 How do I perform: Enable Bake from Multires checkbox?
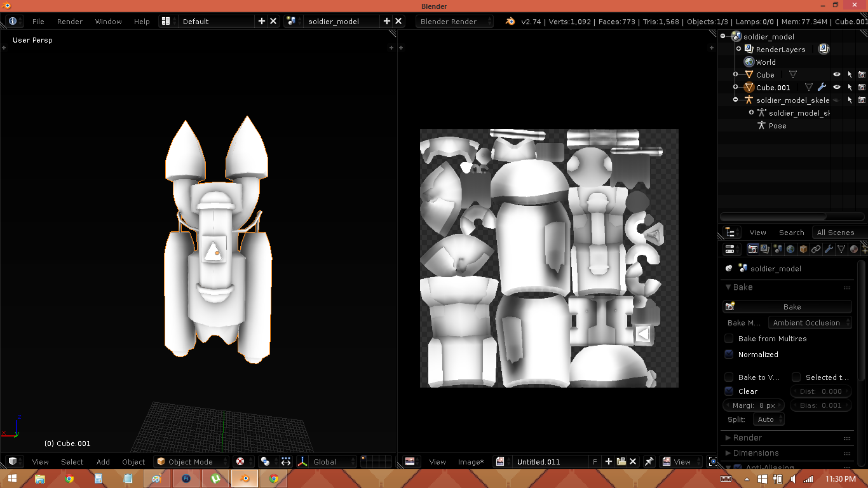729,339
